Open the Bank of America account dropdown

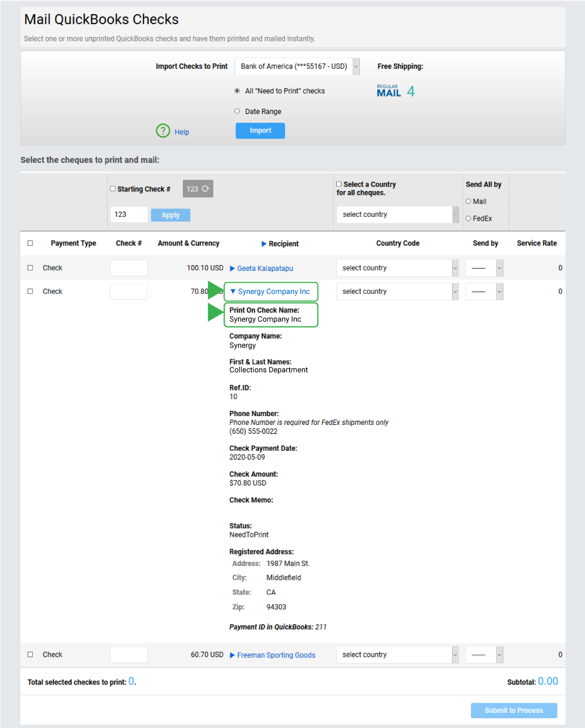click(297, 66)
